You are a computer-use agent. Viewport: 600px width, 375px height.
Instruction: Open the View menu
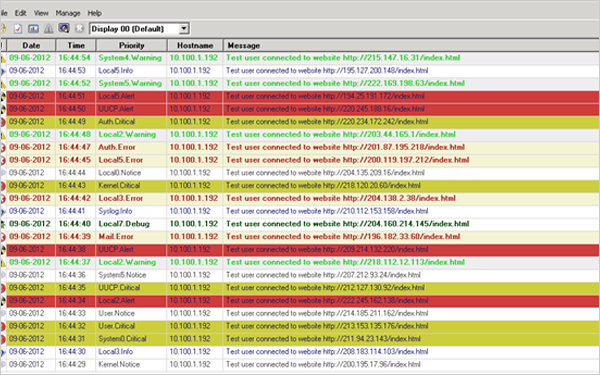(41, 13)
